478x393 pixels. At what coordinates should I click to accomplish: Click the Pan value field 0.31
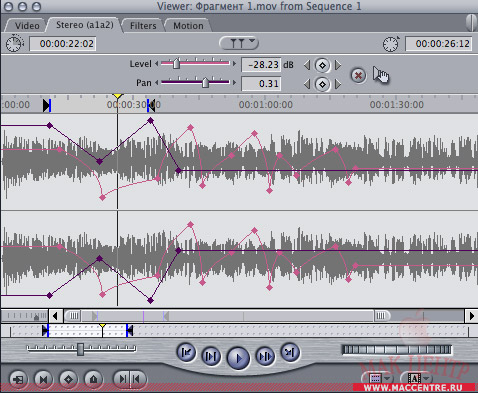(x=261, y=84)
